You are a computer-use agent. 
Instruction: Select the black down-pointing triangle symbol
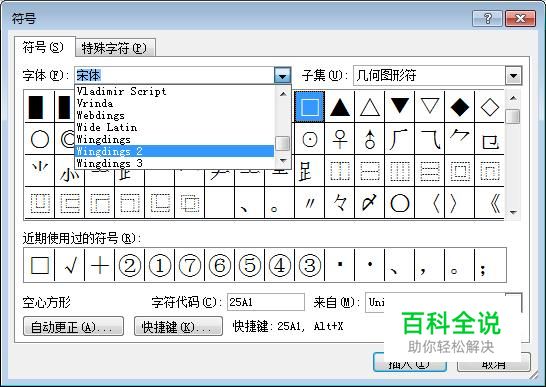[x=399, y=107]
